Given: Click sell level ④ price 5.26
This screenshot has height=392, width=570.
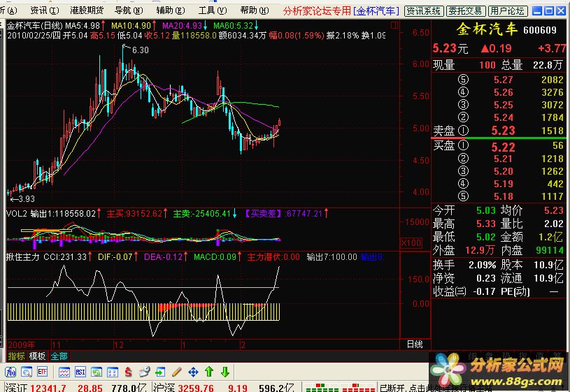Looking at the screenshot, I should coord(503,92).
